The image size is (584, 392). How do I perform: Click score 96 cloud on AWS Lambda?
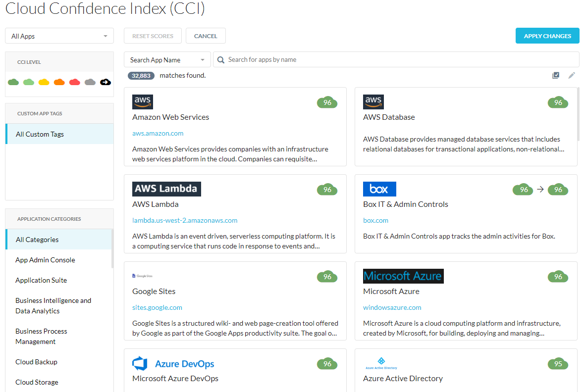[327, 190]
